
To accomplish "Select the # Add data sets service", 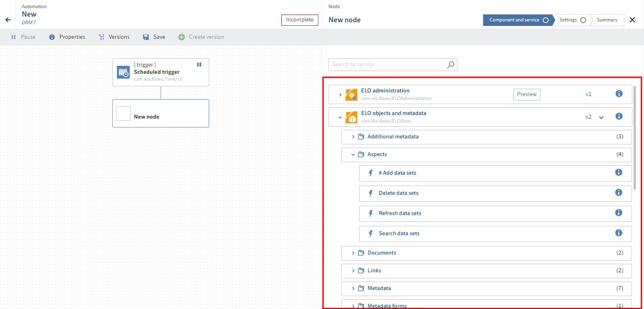I will pos(495,173).
